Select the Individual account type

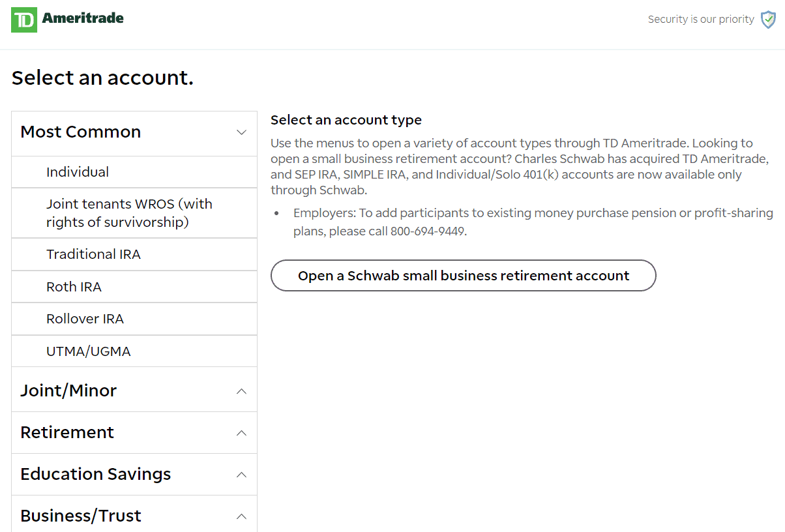(78, 171)
